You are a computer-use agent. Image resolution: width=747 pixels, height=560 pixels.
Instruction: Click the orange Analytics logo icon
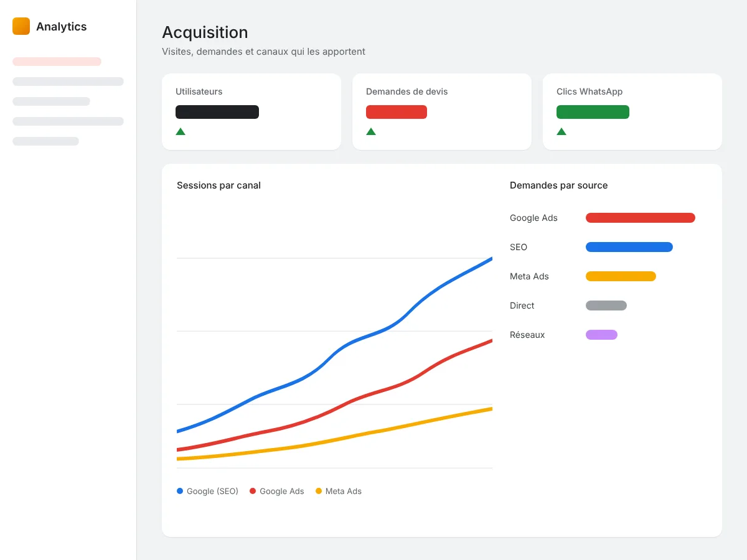pyautogui.click(x=21, y=26)
